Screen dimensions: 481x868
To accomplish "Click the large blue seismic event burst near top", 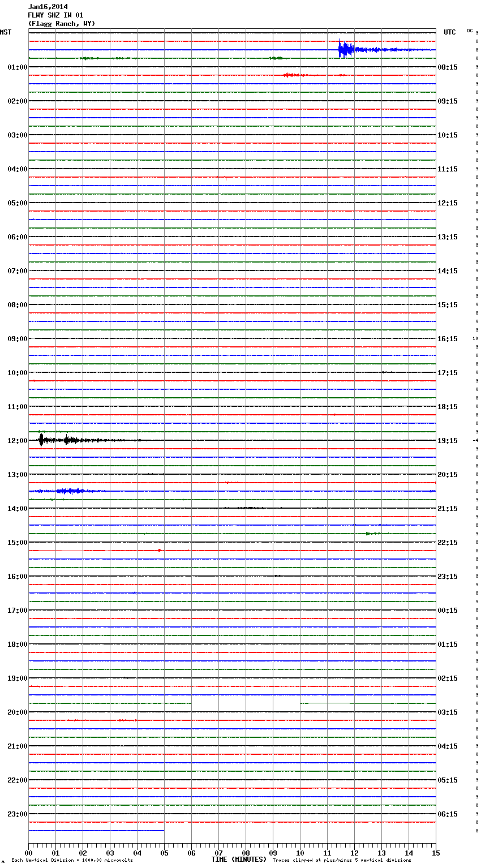I will tap(346, 49).
